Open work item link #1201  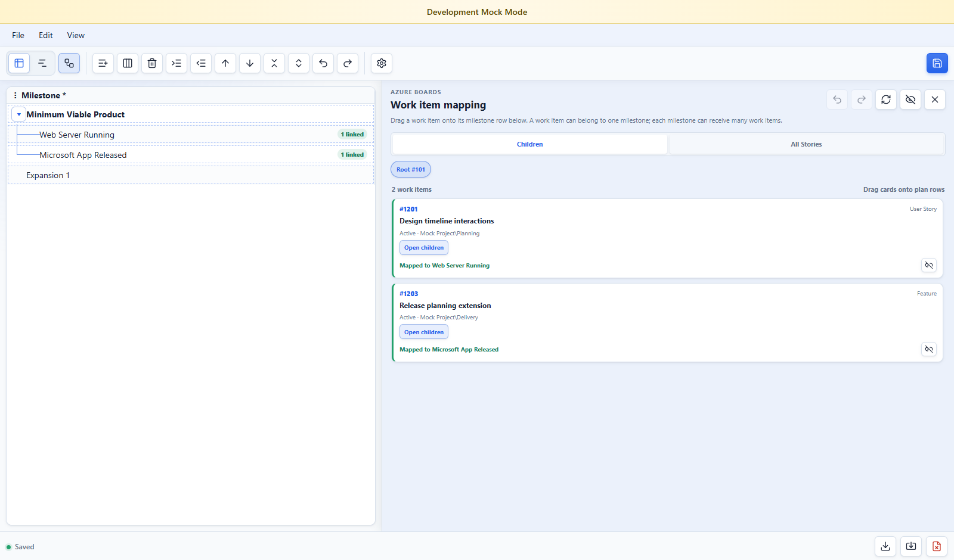point(408,209)
